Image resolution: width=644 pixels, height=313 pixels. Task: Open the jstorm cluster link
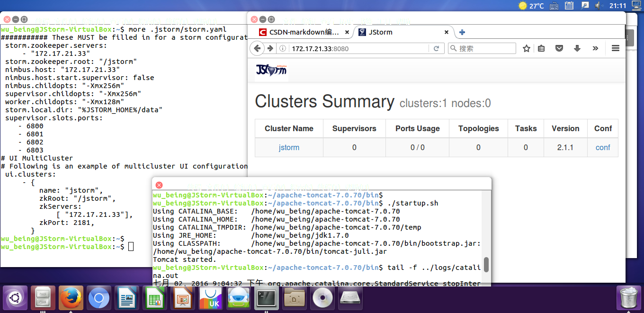tap(289, 147)
